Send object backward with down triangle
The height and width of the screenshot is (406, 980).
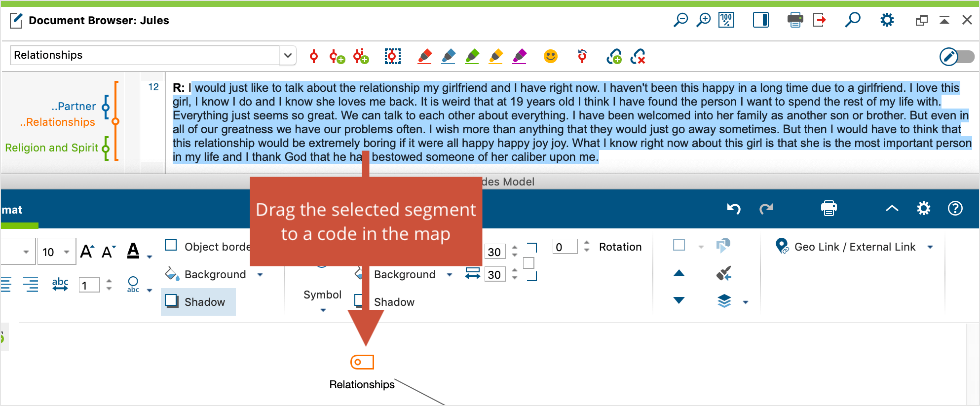679,300
